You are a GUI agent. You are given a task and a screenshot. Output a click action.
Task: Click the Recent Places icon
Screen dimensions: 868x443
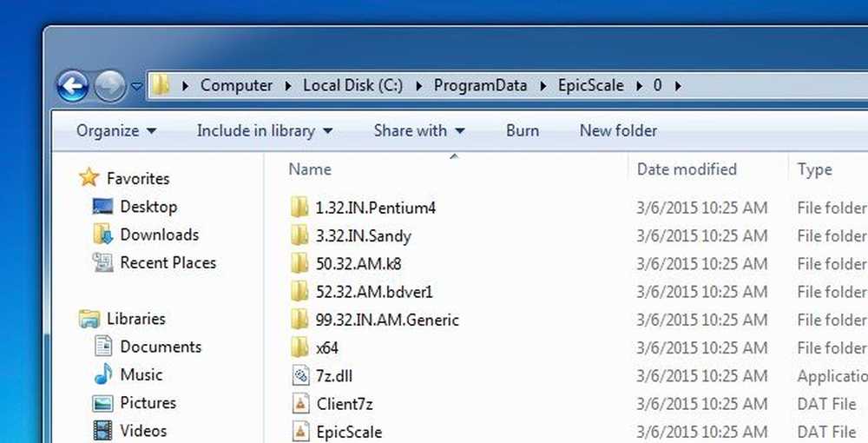tap(103, 262)
